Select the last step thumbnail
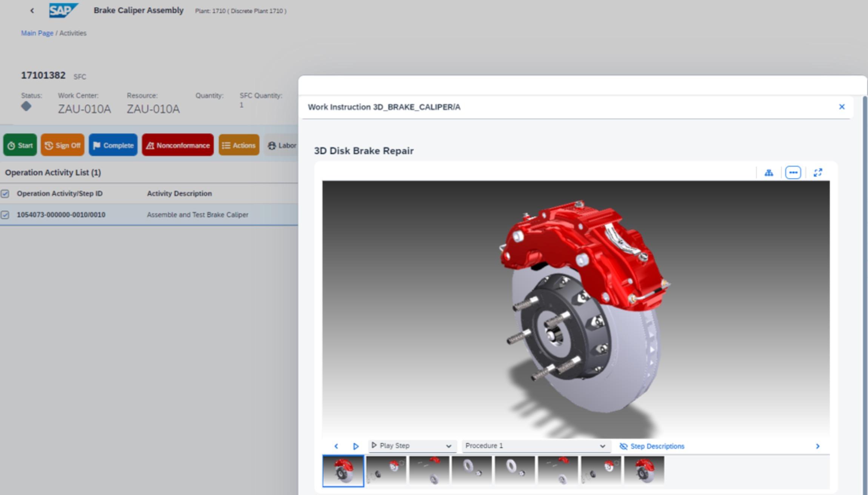 pyautogui.click(x=644, y=470)
